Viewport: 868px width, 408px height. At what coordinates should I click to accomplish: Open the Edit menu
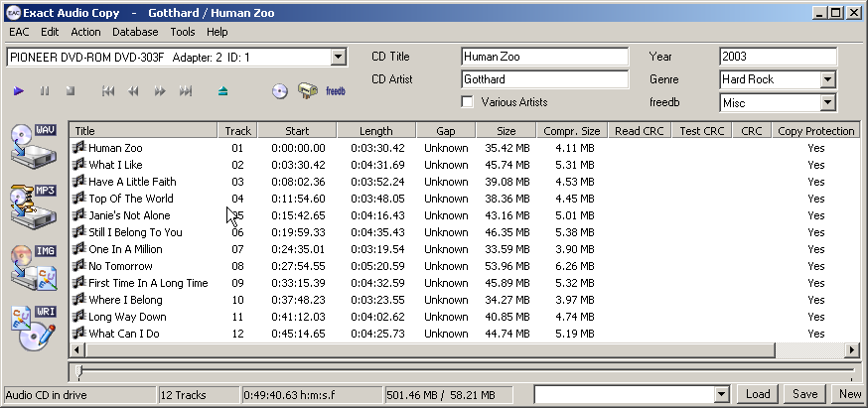(50, 32)
